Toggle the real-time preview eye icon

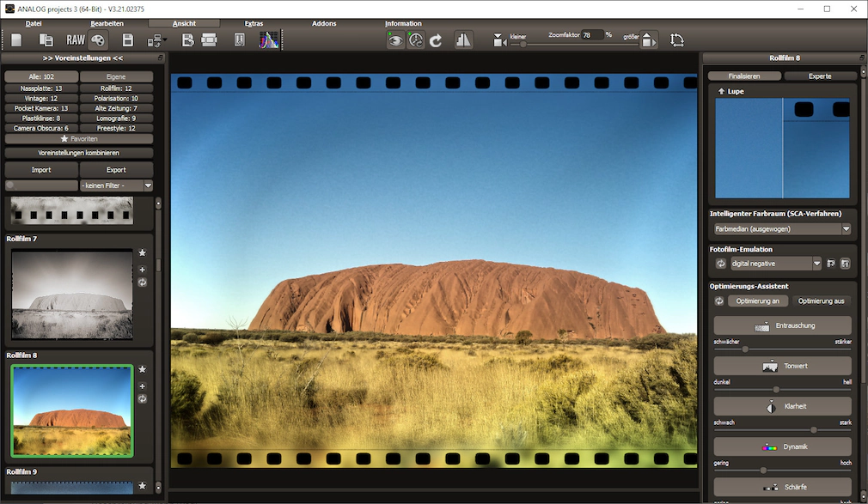[395, 40]
